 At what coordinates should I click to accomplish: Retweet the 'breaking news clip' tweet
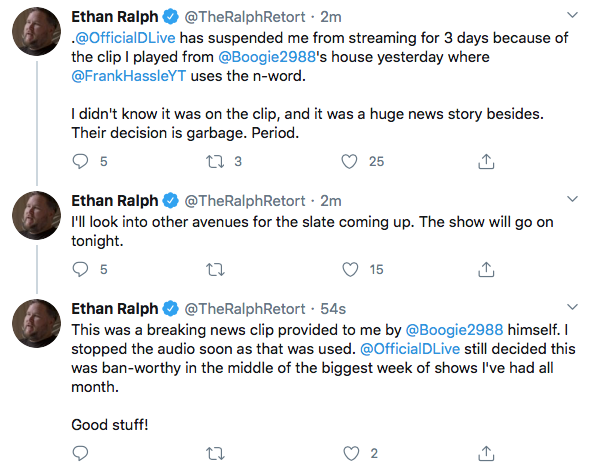point(215,454)
